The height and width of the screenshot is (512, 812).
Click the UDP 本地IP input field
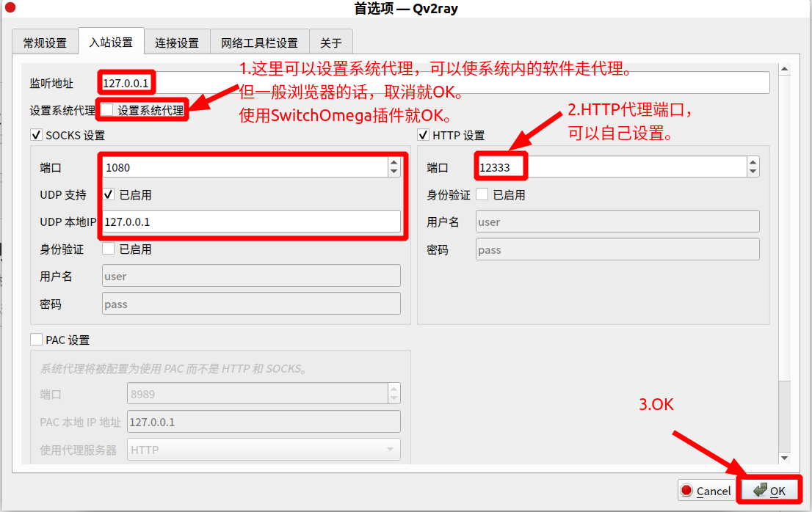point(251,222)
